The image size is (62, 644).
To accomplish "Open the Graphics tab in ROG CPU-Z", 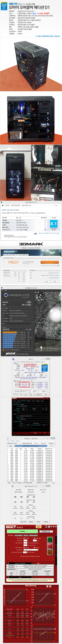I will 38,401.
